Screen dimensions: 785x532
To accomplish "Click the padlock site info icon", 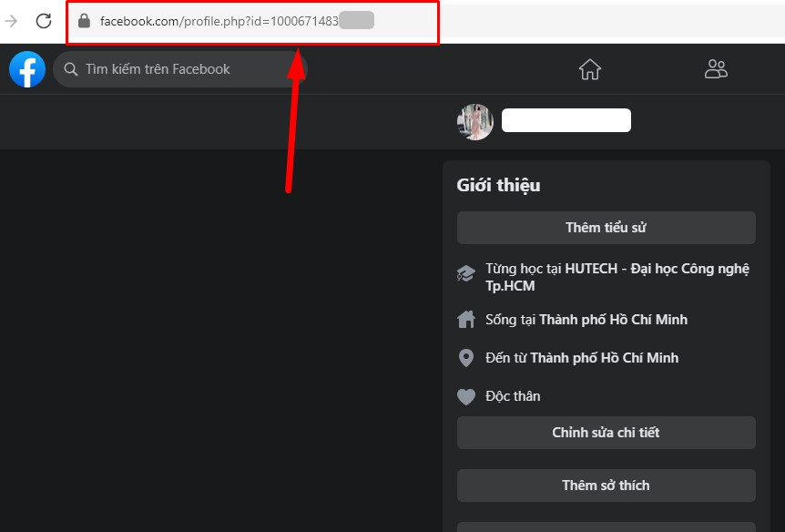I will [84, 21].
